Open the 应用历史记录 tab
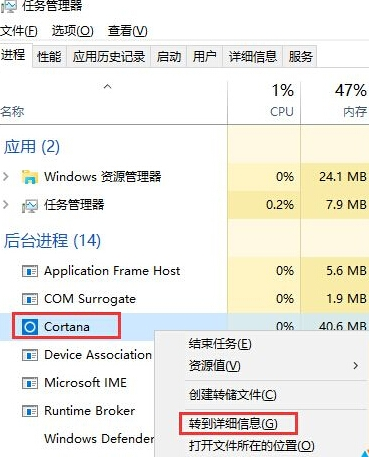Screen dimensions: 369x457 (109, 56)
